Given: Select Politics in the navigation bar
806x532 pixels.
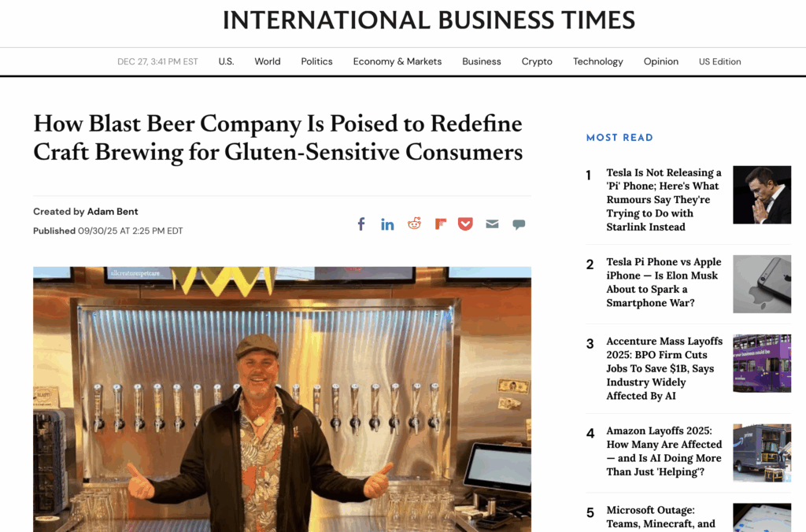Looking at the screenshot, I should pyautogui.click(x=316, y=61).
